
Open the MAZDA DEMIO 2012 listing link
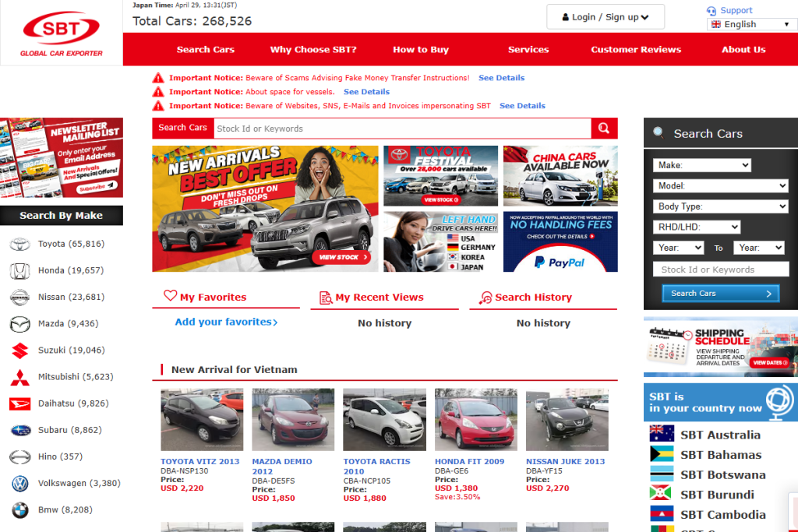click(282, 467)
